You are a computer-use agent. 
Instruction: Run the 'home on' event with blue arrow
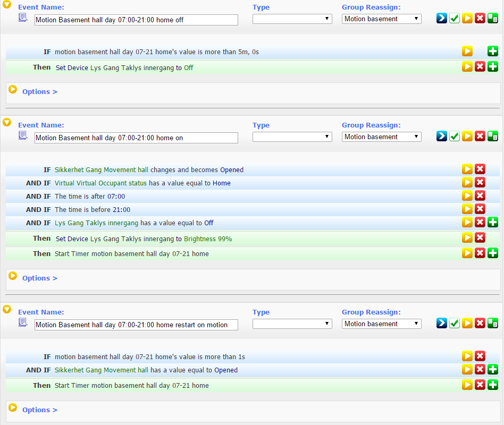pos(442,136)
